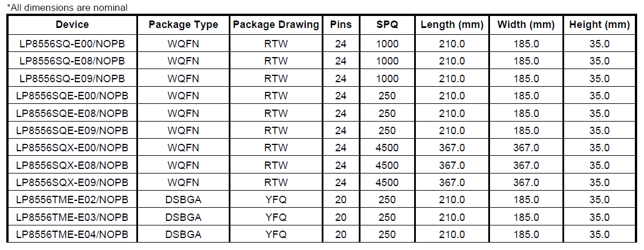The width and height of the screenshot is (644, 250).
Task: Click device LP8556SQ-E00/NOPB
Action: (x=72, y=43)
